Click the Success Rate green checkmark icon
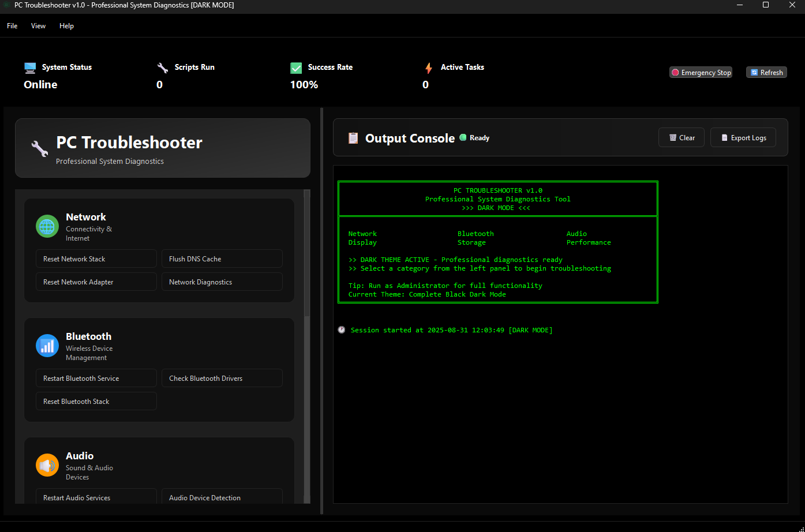The width and height of the screenshot is (805, 532). point(296,68)
